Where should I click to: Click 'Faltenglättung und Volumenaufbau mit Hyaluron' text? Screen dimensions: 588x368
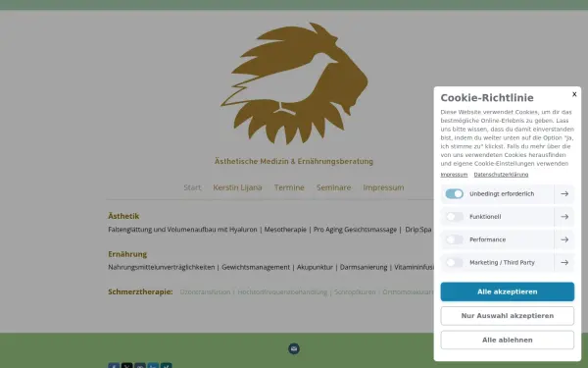182,230
